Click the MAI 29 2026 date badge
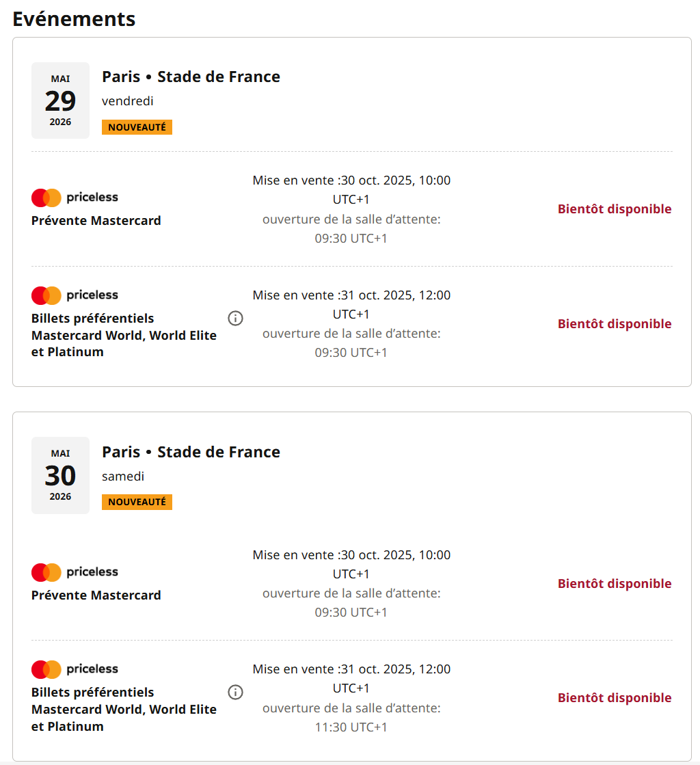The height and width of the screenshot is (765, 700). coord(60,100)
